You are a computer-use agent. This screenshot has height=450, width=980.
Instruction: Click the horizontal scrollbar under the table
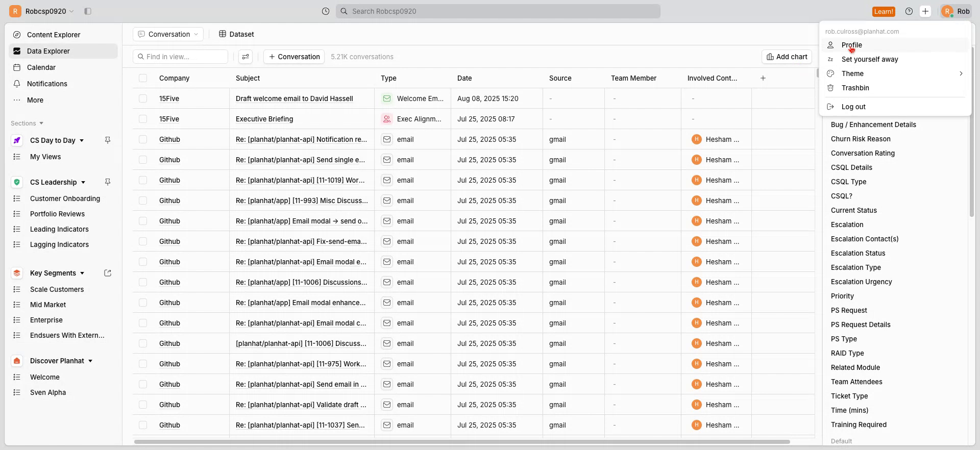click(x=462, y=442)
